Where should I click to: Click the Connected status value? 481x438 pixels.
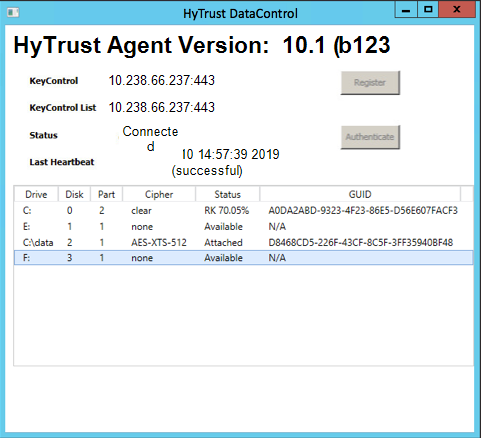pos(150,139)
